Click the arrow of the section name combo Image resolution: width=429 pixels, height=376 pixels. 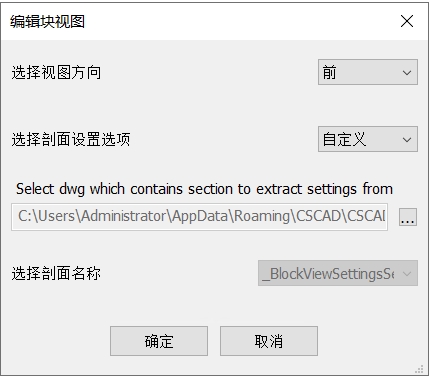tap(407, 274)
